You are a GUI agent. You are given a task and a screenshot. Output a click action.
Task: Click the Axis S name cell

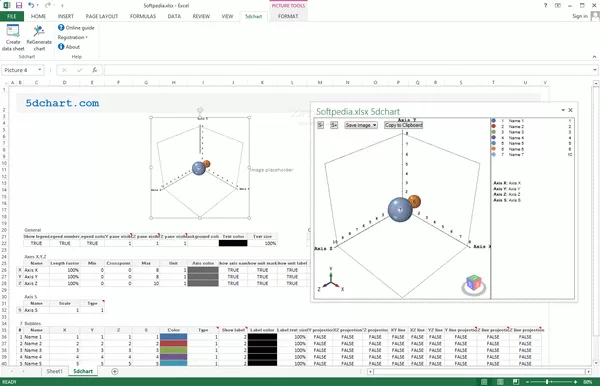pyautogui.click(x=36, y=310)
